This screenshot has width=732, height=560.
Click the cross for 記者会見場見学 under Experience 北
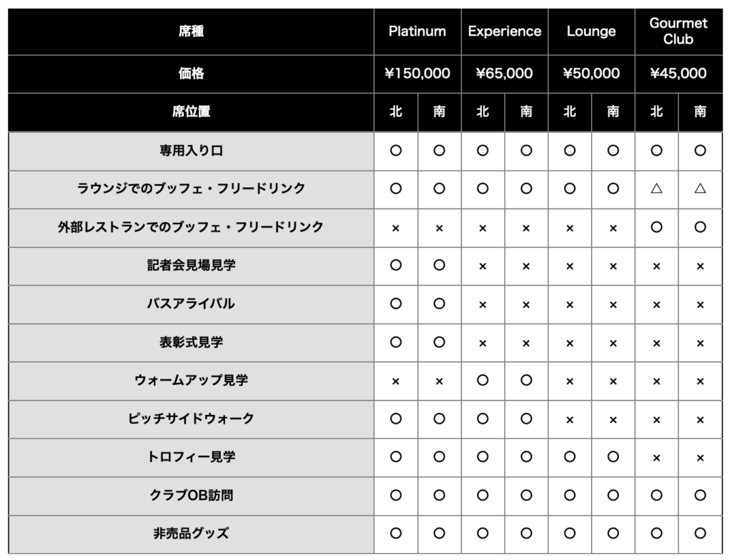click(483, 266)
